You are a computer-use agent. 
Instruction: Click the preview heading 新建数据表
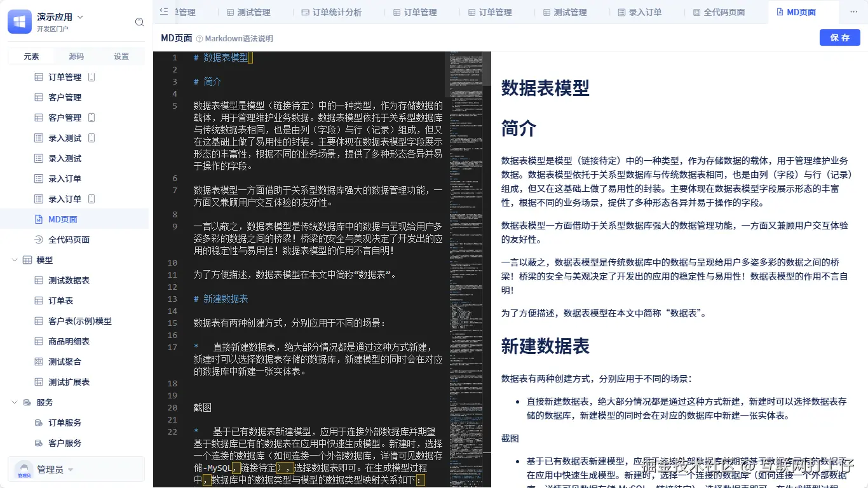545,346
